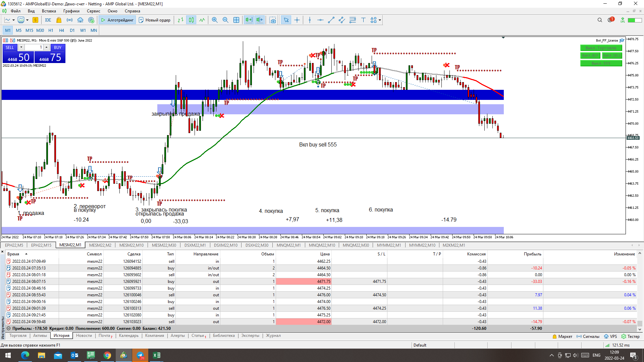Open the Графики menu

(71, 11)
